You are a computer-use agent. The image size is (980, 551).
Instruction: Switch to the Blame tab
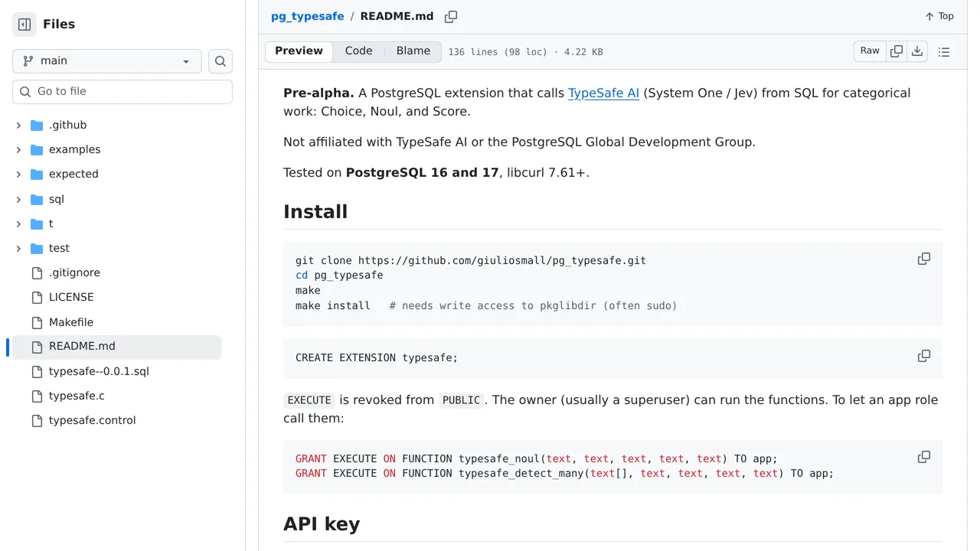coord(413,51)
